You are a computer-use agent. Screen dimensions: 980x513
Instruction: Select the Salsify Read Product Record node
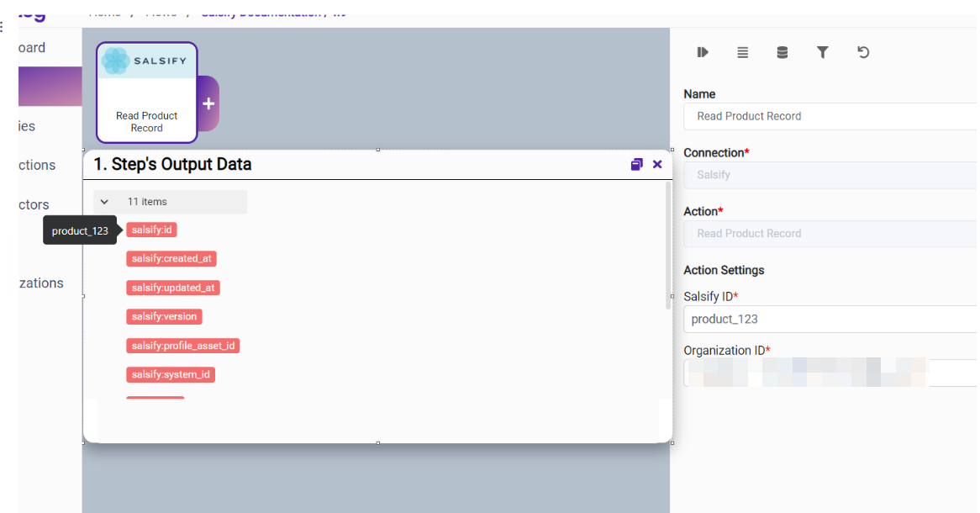(x=147, y=93)
